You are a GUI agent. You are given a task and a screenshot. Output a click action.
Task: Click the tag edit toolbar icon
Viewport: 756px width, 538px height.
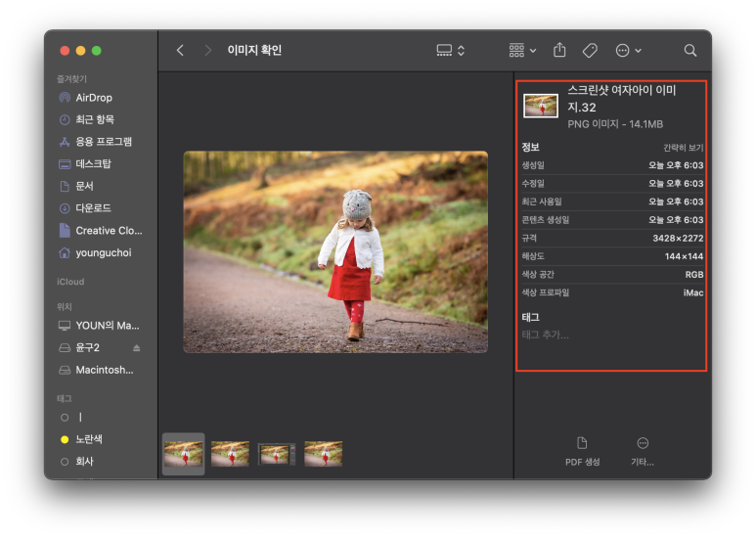[590, 50]
